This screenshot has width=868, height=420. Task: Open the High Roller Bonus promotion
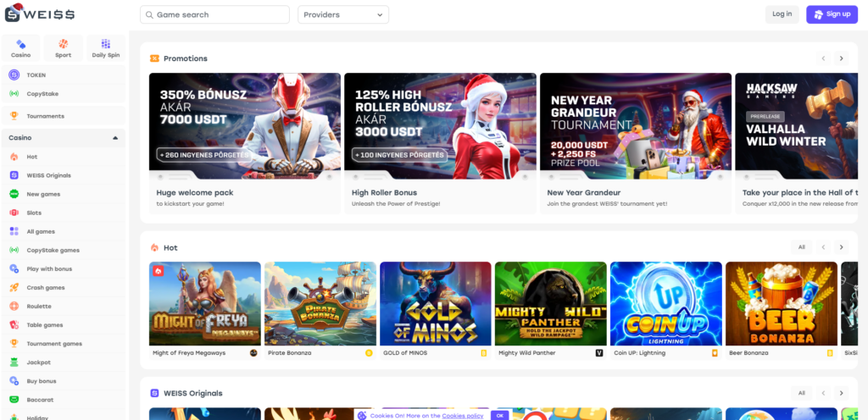440,143
